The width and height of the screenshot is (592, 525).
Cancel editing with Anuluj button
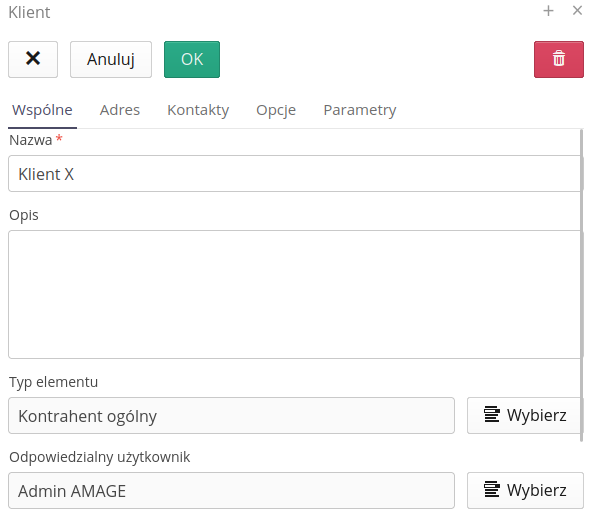click(111, 60)
